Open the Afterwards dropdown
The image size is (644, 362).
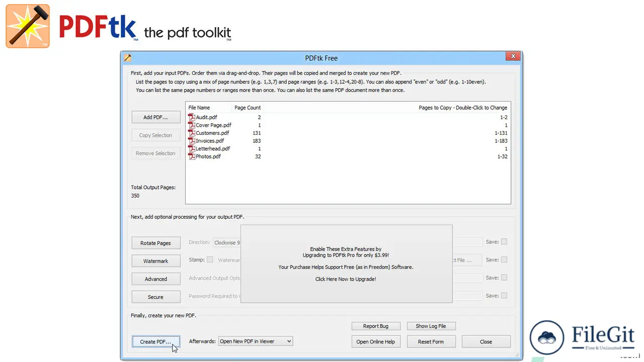256,341
